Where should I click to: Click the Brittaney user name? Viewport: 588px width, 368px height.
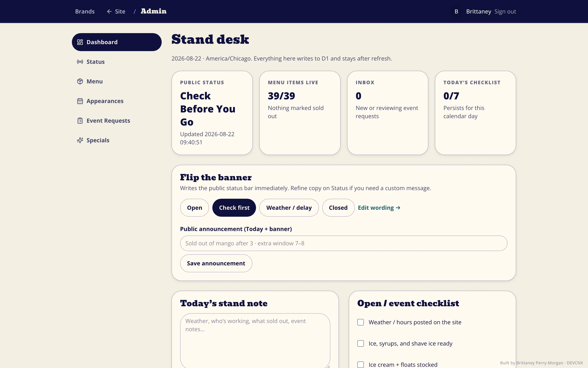pos(478,11)
